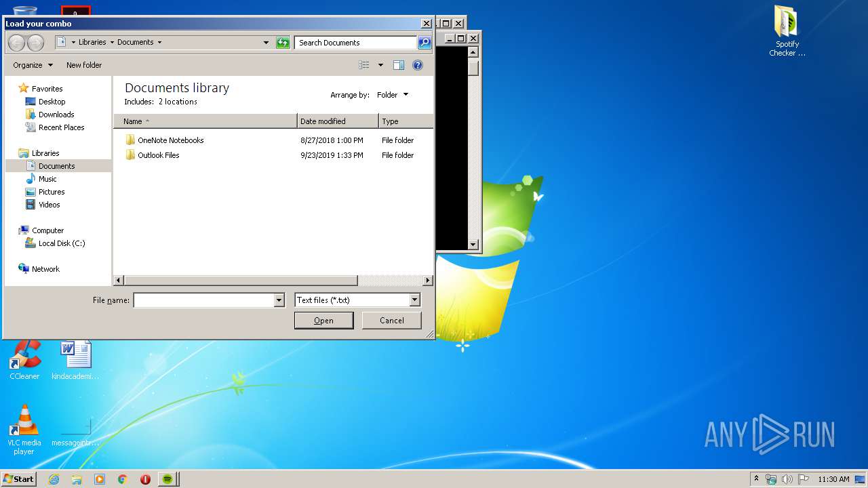Click scroll down arrow in background console window

click(473, 245)
